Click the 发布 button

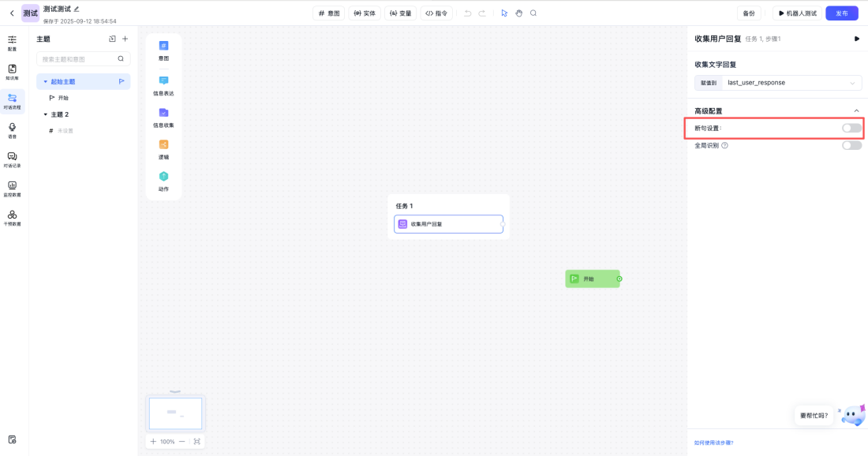click(x=841, y=13)
